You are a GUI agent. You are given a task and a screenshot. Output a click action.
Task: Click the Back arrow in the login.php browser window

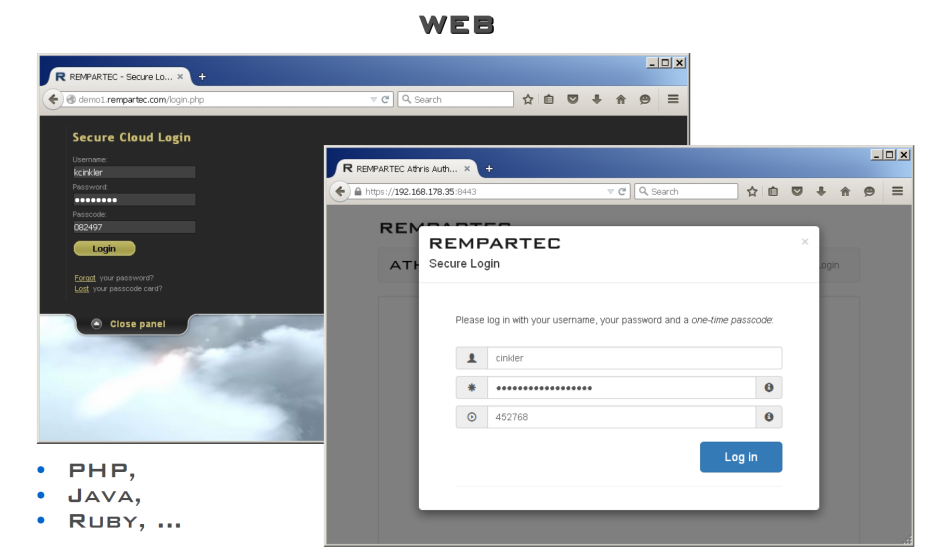pyautogui.click(x=53, y=99)
